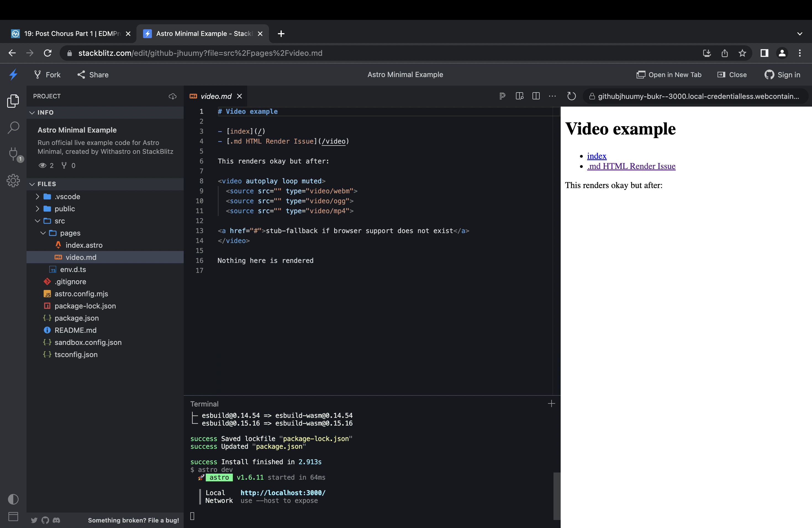
Task: Open StackBlitz GitHub via footer icon
Action: click(45, 520)
